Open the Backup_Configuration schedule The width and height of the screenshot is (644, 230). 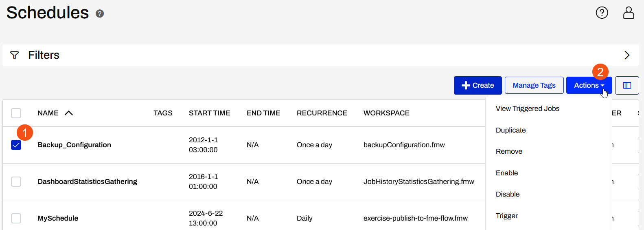click(x=74, y=145)
